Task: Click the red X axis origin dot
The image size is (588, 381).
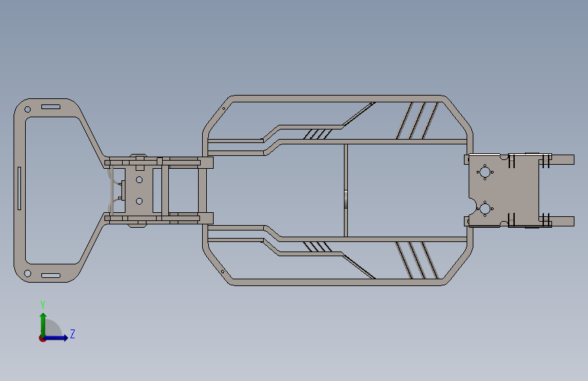Action: click(x=42, y=338)
